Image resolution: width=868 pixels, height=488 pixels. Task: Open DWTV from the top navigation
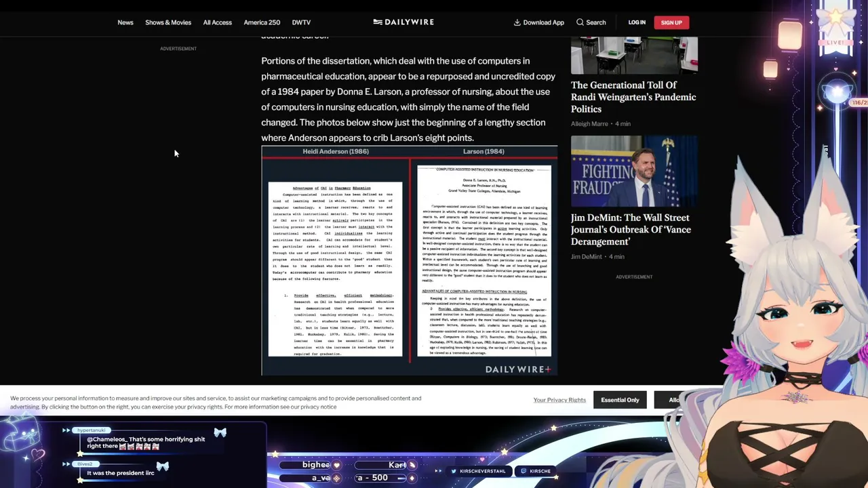301,22
